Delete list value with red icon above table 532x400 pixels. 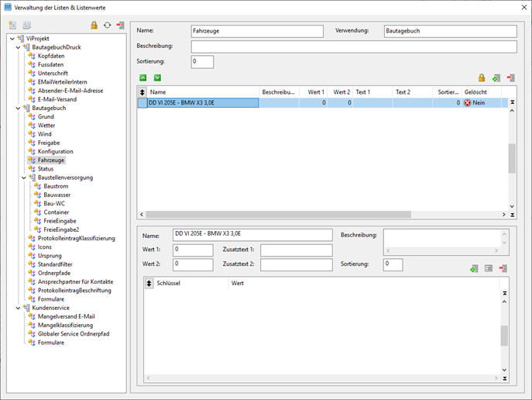(510, 78)
